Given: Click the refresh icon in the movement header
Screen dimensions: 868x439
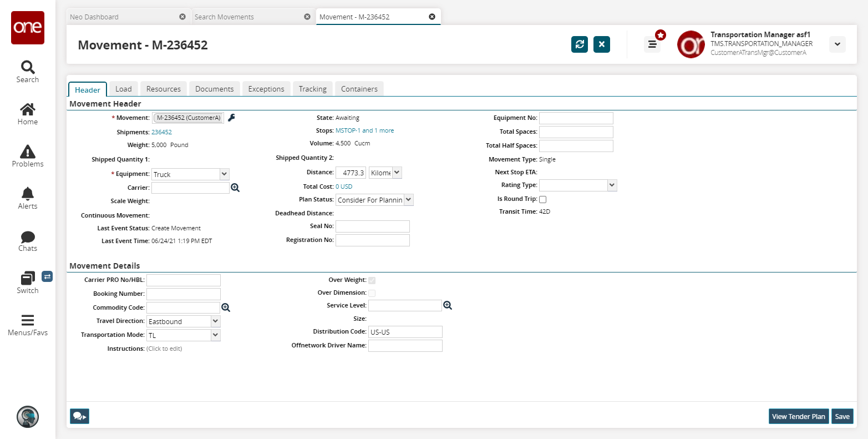Looking at the screenshot, I should tap(580, 44).
